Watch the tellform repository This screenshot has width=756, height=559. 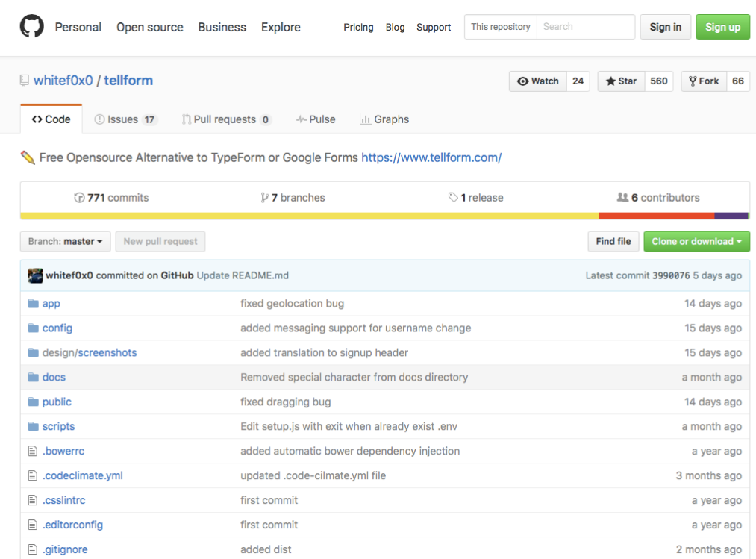(538, 81)
